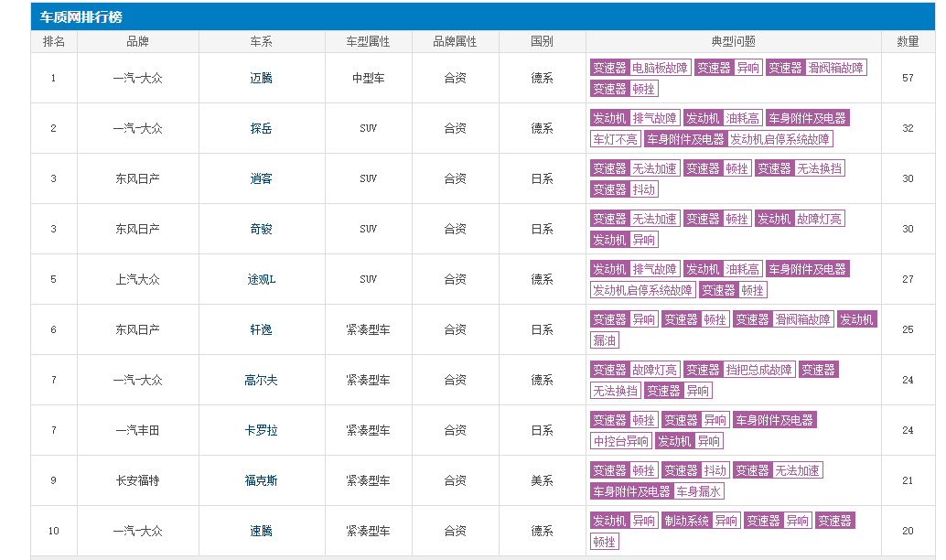This screenshot has height=560, width=946.
Task: Select the 品牌 column header
Action: (137, 42)
